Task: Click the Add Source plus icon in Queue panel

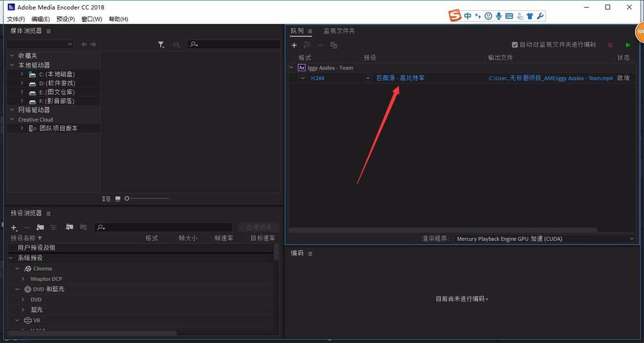Action: pyautogui.click(x=294, y=45)
